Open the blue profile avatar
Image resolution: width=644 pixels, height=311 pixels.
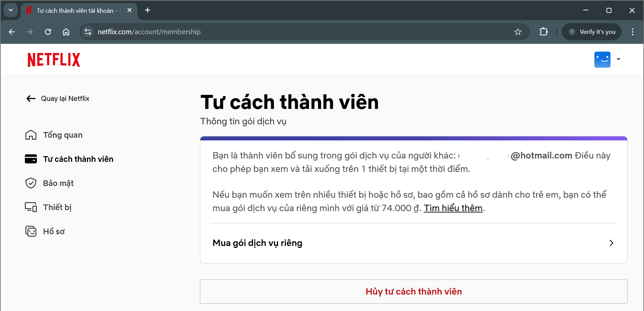[602, 60]
